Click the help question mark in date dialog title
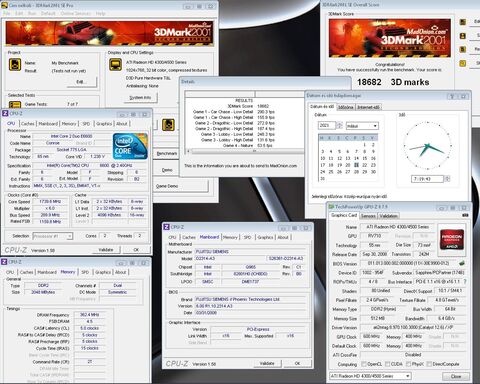The image size is (480, 384). click(x=452, y=96)
